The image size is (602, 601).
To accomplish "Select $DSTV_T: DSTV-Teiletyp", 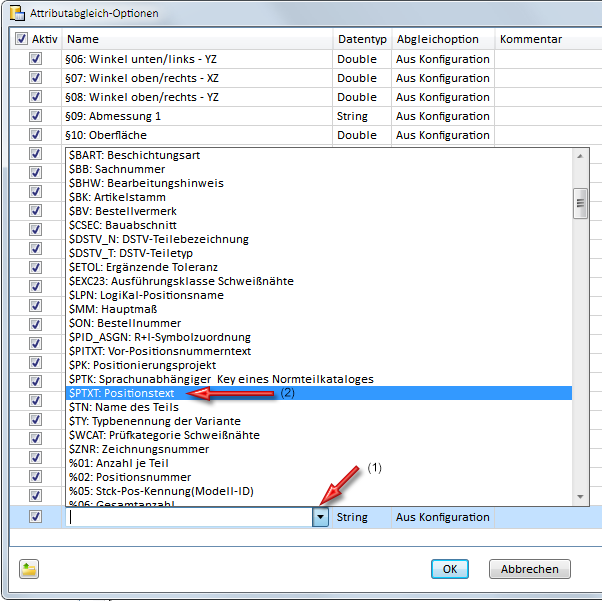I will point(319,253).
